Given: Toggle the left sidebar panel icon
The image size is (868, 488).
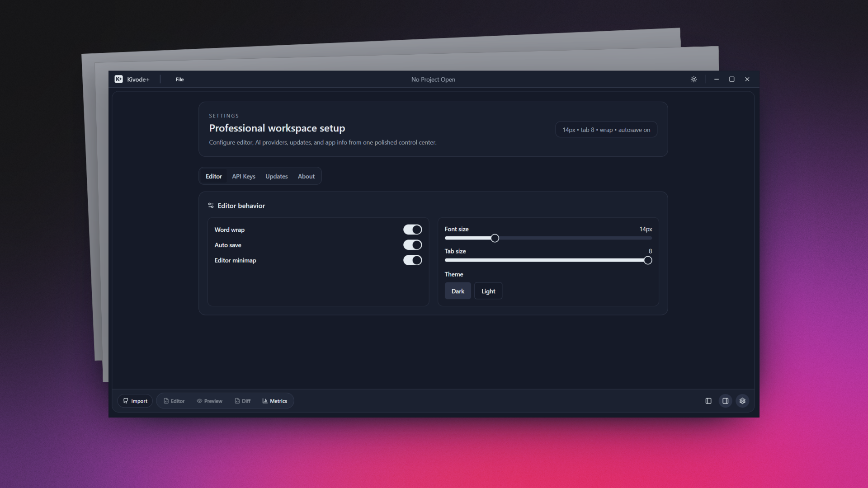Looking at the screenshot, I should click(x=708, y=401).
